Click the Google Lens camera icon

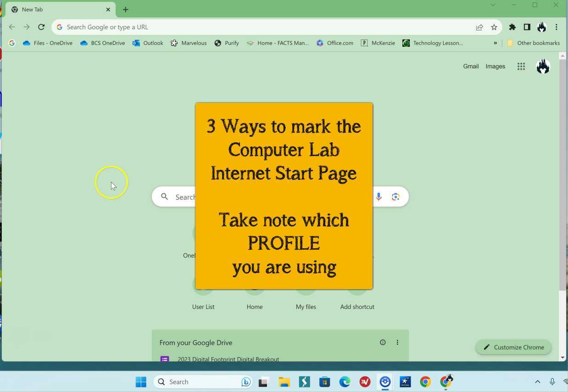pyautogui.click(x=395, y=196)
